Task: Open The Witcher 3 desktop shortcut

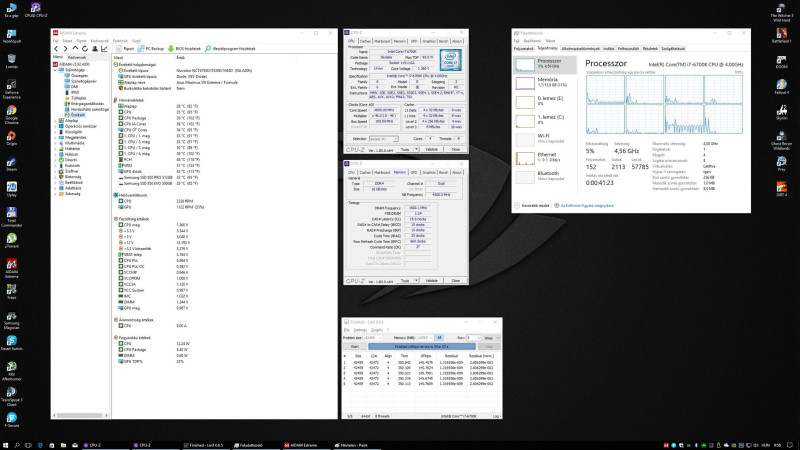Action: pyautogui.click(x=782, y=12)
